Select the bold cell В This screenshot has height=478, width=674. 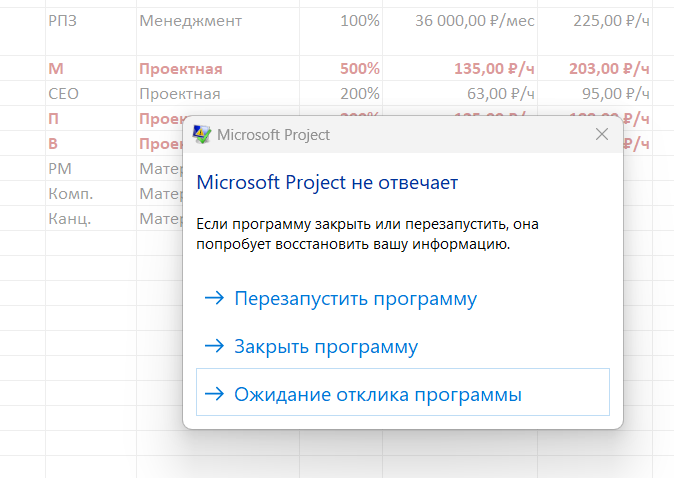[x=91, y=143]
